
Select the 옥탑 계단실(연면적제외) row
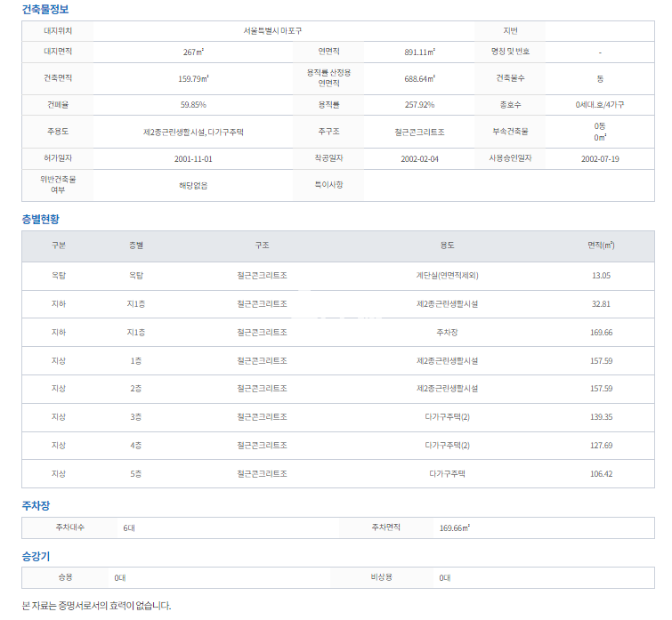click(x=447, y=276)
